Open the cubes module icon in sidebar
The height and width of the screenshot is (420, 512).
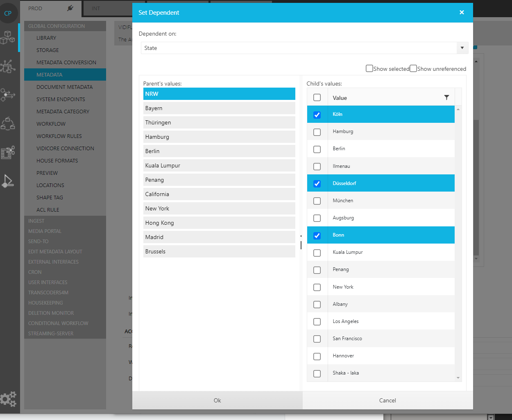pyautogui.click(x=8, y=38)
